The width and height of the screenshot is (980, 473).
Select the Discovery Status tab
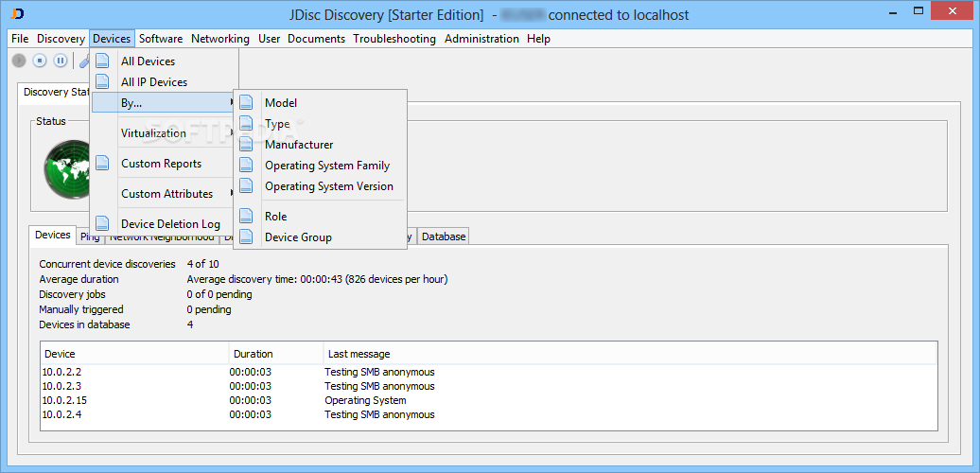click(54, 92)
